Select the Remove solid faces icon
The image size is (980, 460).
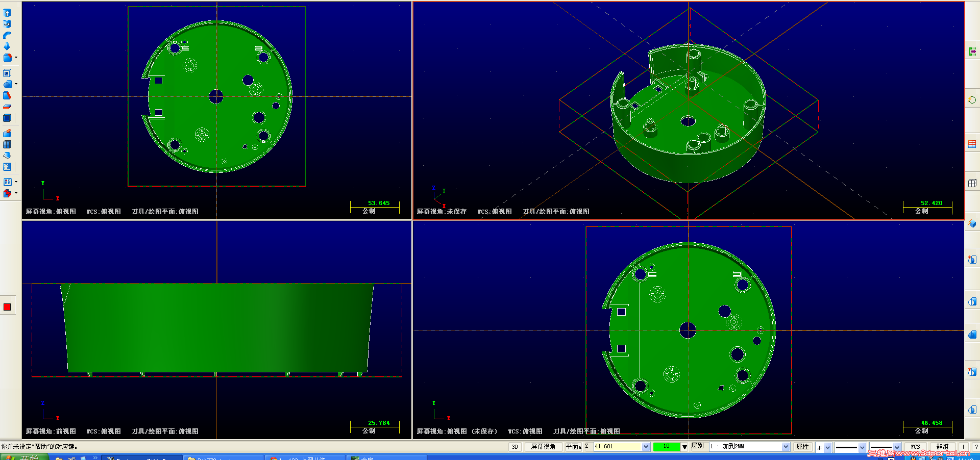pyautogui.click(x=7, y=133)
